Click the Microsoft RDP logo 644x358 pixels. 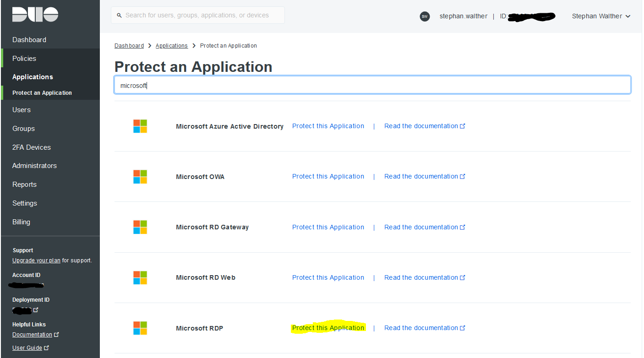140,328
